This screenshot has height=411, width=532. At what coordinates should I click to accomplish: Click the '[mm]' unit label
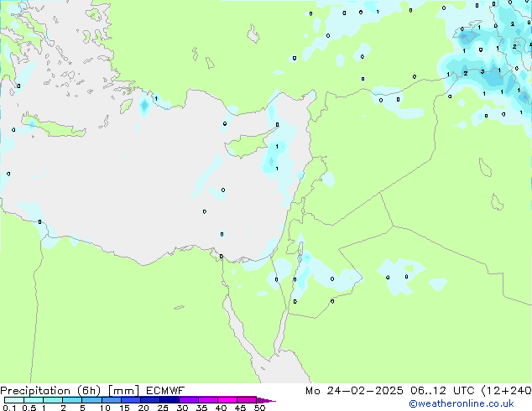123,391
